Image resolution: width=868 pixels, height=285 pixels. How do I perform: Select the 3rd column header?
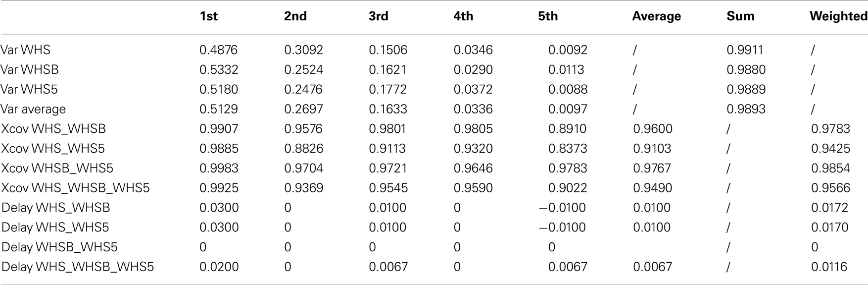click(x=378, y=16)
